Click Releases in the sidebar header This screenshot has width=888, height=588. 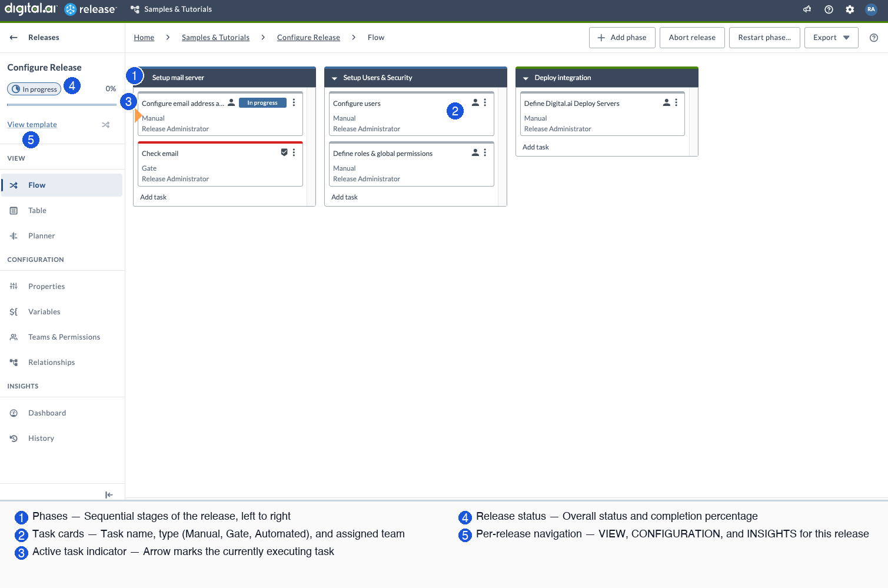pyautogui.click(x=44, y=38)
